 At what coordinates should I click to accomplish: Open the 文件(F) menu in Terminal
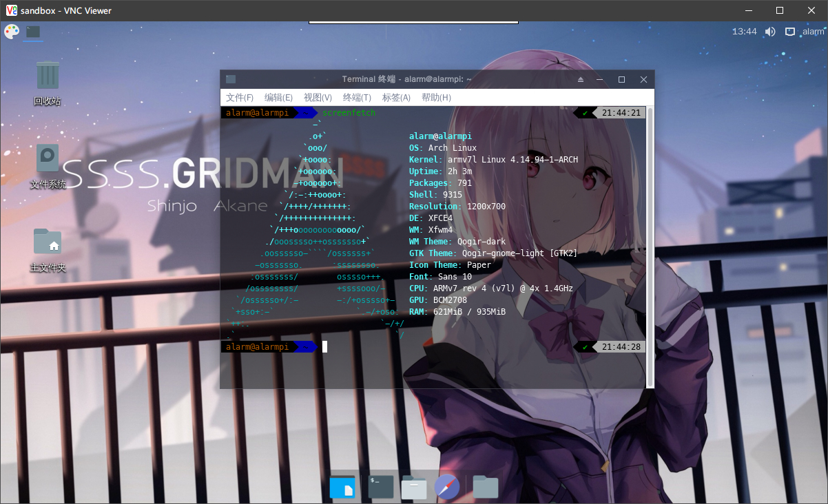(x=240, y=98)
